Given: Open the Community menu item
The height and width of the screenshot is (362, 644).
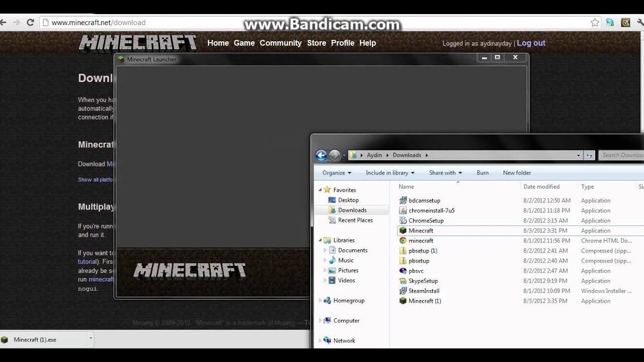Looking at the screenshot, I should [281, 43].
